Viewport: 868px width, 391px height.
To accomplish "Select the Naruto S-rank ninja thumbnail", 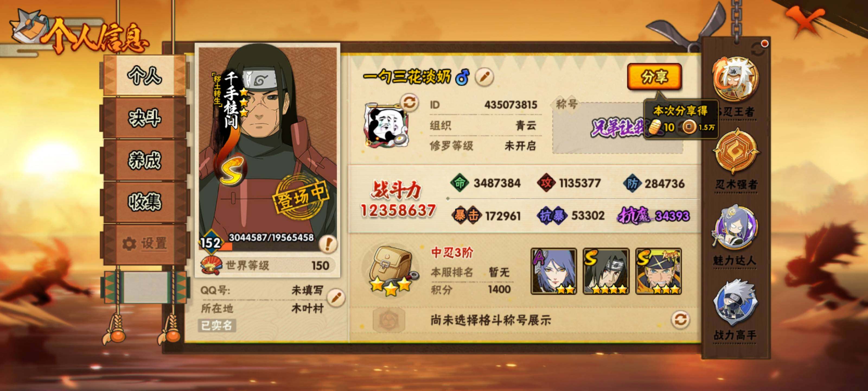I will 659,271.
